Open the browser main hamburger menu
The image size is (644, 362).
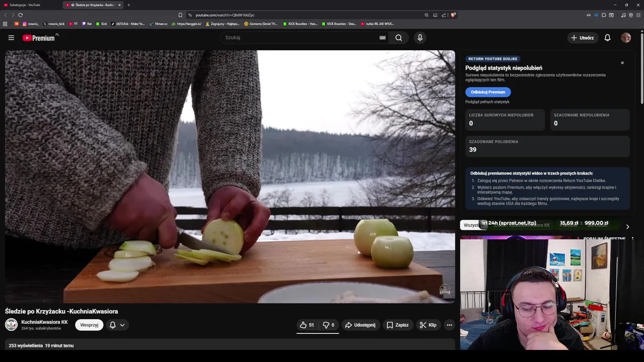coord(638,15)
